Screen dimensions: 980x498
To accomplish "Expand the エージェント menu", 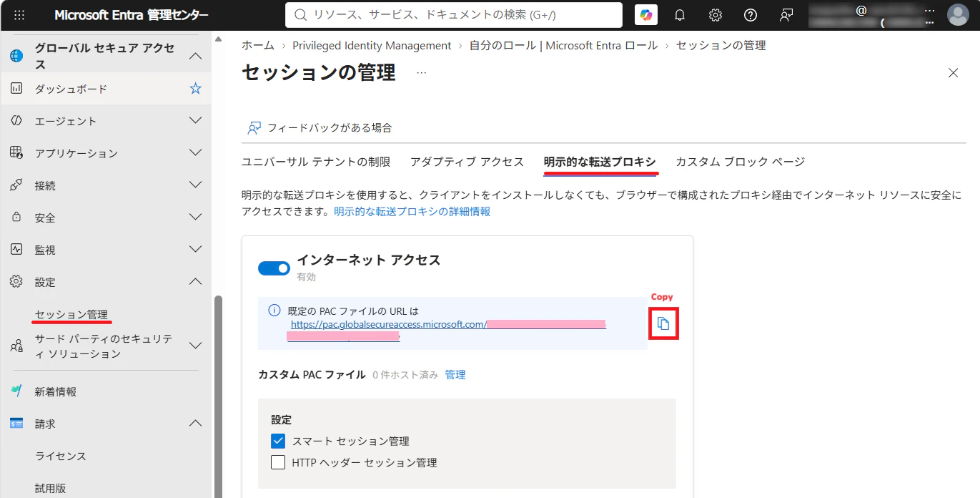I will tap(195, 121).
